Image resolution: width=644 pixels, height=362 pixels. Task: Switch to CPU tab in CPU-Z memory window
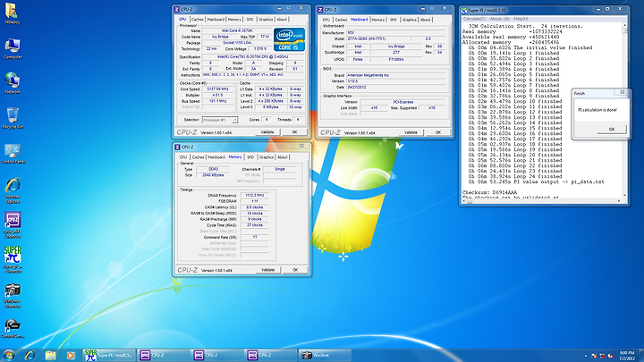coord(183,157)
